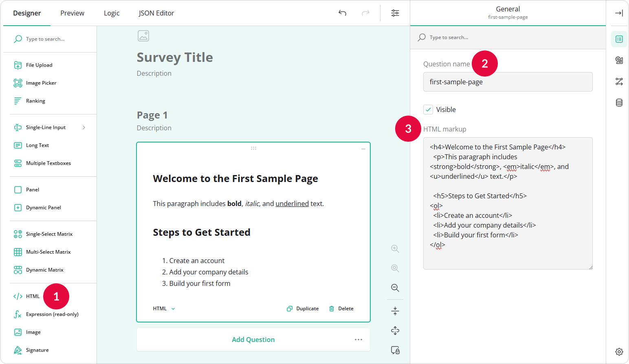Image resolution: width=629 pixels, height=364 pixels.
Task: Click the Add Question button
Action: pos(253,339)
